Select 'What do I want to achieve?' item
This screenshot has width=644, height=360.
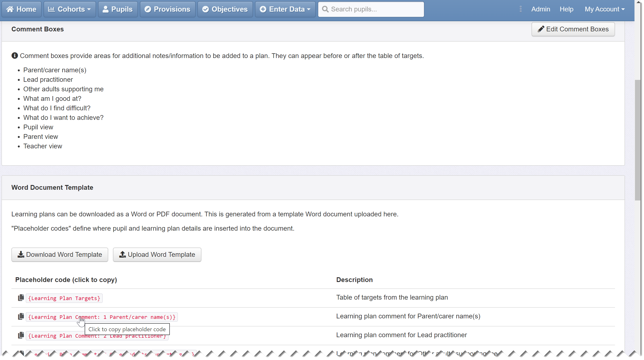click(x=63, y=117)
